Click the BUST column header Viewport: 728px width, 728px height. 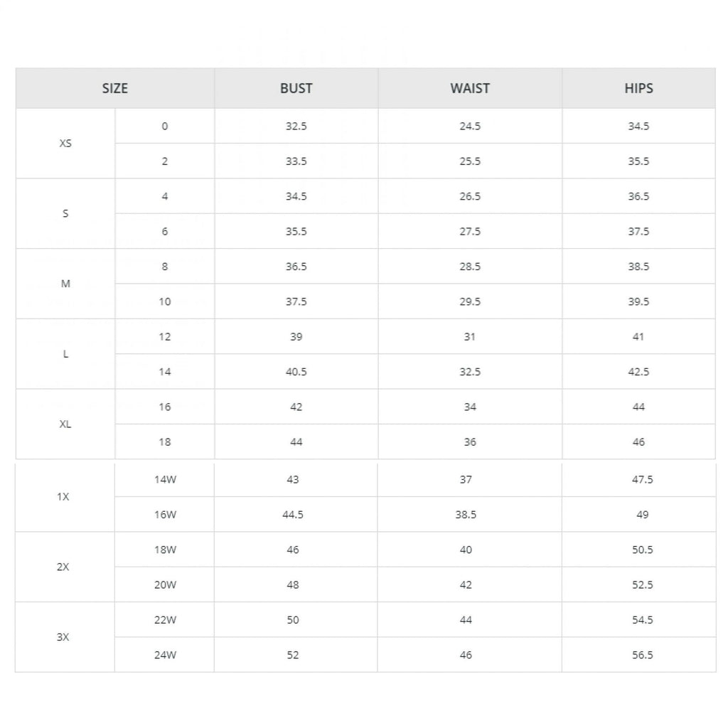[x=296, y=89]
